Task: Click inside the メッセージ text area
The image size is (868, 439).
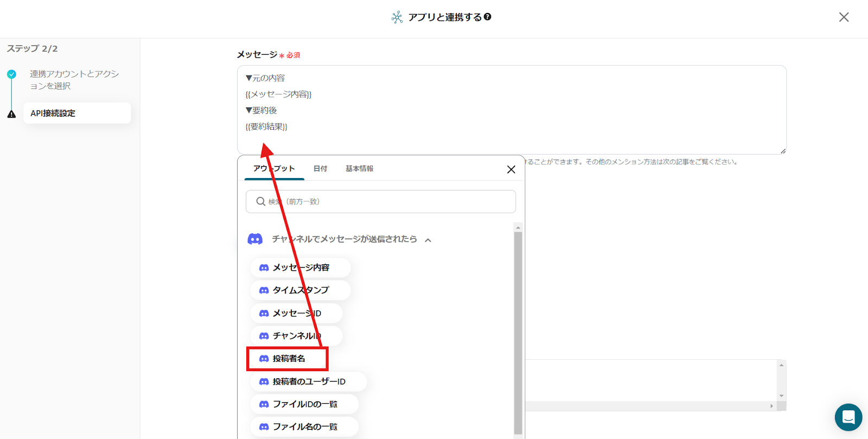Action: coord(511,110)
